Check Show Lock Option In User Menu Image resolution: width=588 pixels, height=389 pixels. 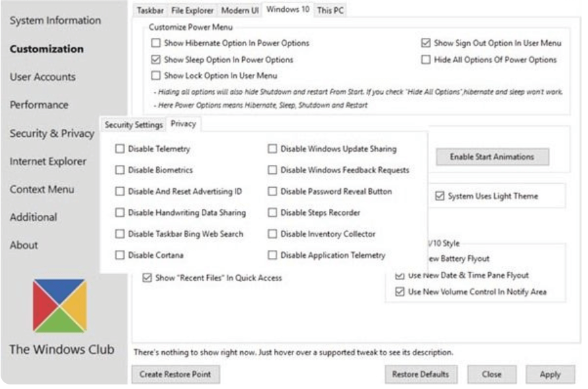coord(155,74)
